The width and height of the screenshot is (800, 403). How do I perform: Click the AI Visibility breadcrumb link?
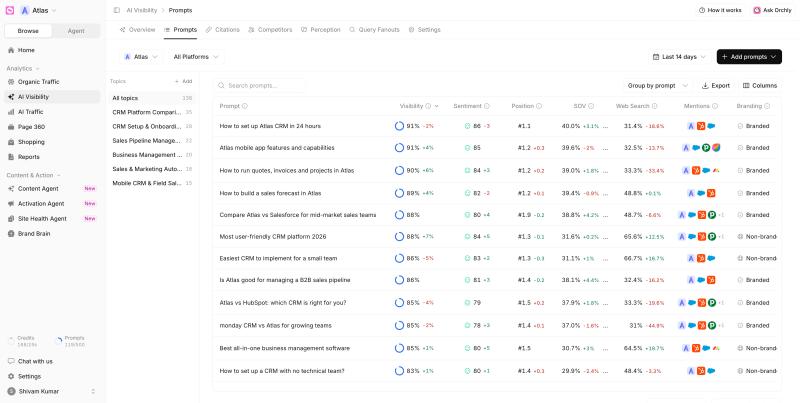[x=142, y=10]
